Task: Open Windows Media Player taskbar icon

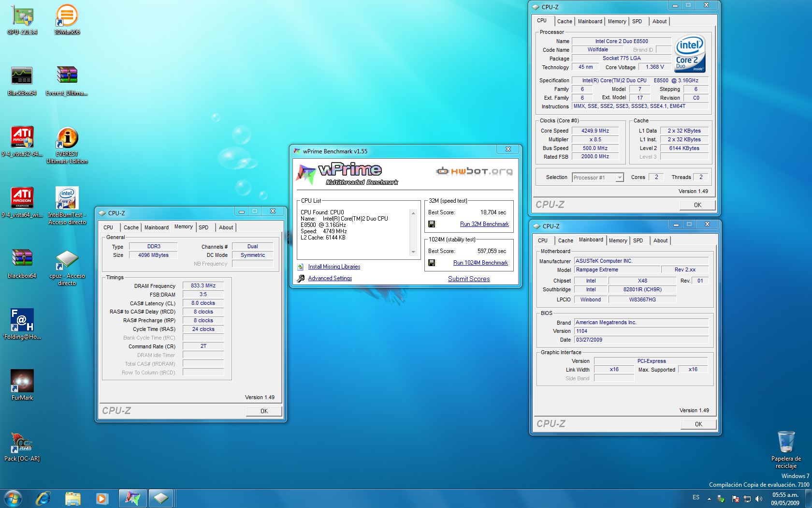Action: click(102, 498)
